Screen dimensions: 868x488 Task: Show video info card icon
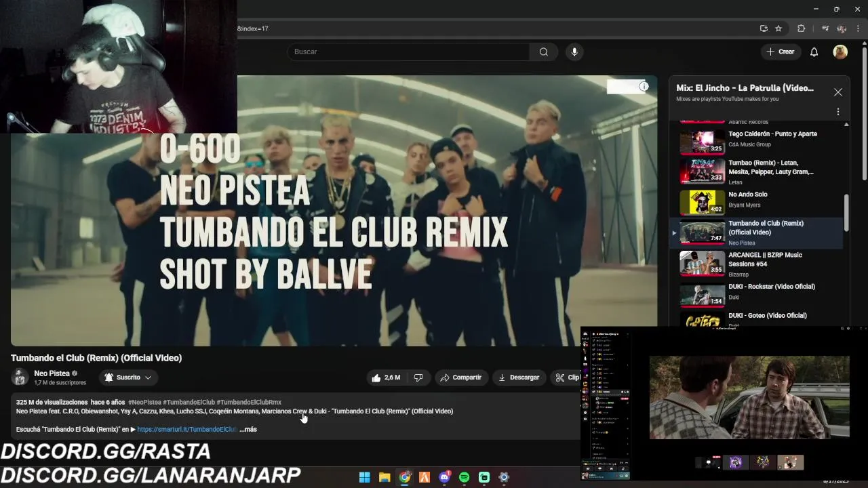[x=644, y=86]
